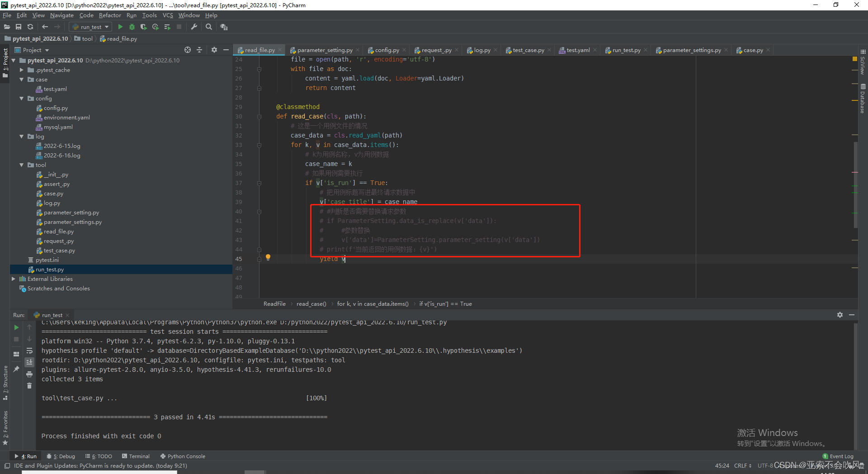The width and height of the screenshot is (868, 474).
Task: Search everywhere via magnifier icon
Action: click(x=209, y=27)
